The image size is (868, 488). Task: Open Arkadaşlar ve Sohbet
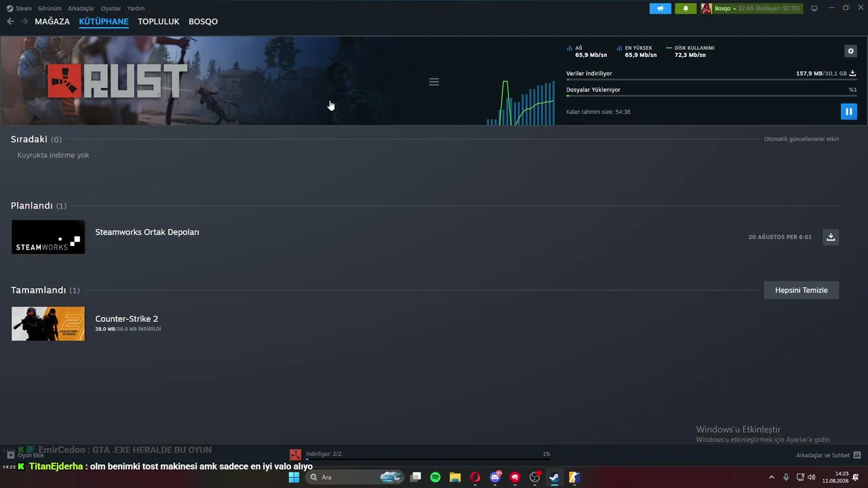(823, 455)
